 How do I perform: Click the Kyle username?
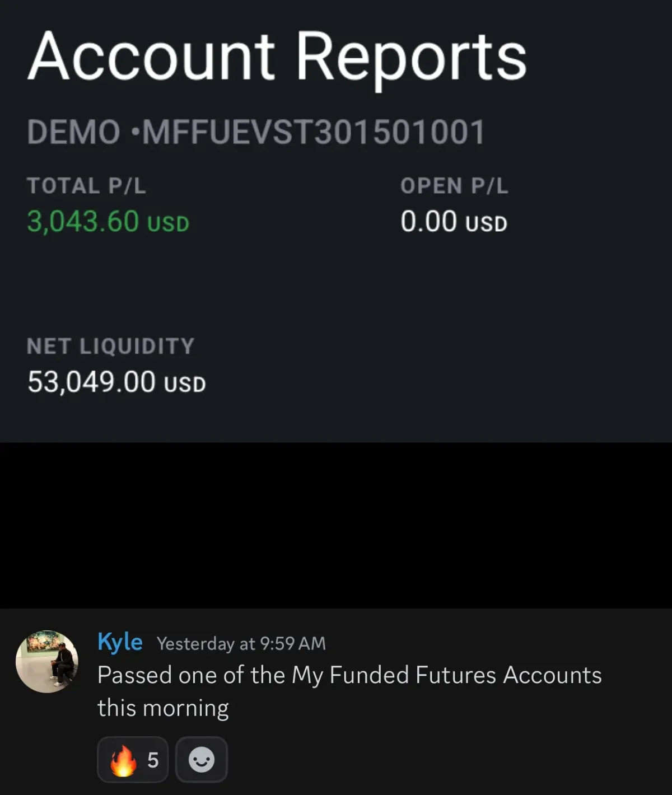tap(120, 642)
